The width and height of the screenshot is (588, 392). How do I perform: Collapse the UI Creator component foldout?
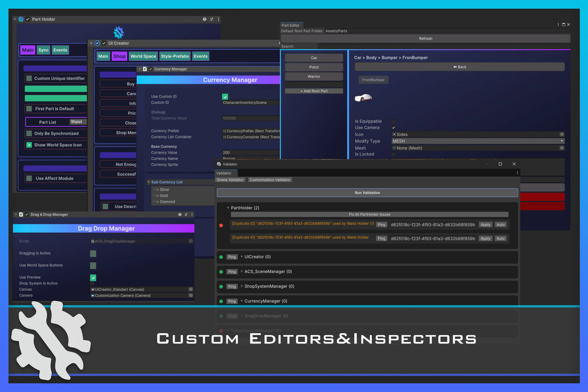pos(91,43)
